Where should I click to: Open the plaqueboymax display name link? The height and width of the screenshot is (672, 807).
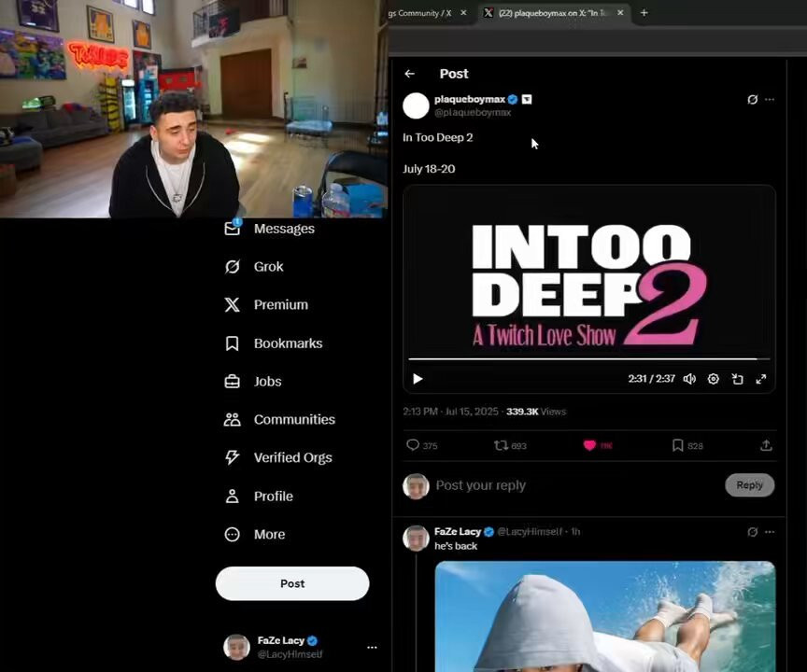coord(470,99)
